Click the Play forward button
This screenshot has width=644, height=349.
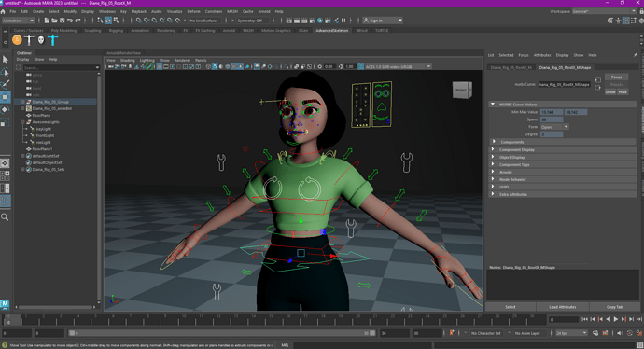[x=616, y=319]
